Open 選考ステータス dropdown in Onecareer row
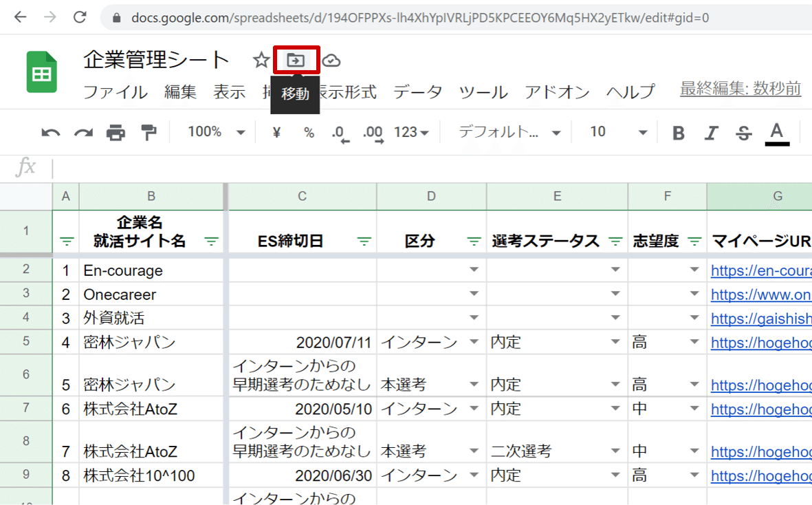This screenshot has height=505, width=812. [x=615, y=294]
